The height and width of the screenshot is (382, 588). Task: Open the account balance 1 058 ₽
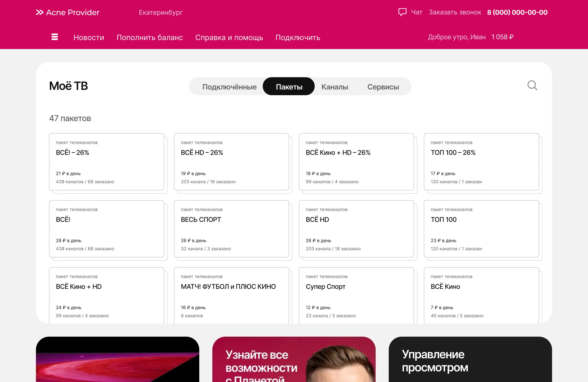pos(502,37)
